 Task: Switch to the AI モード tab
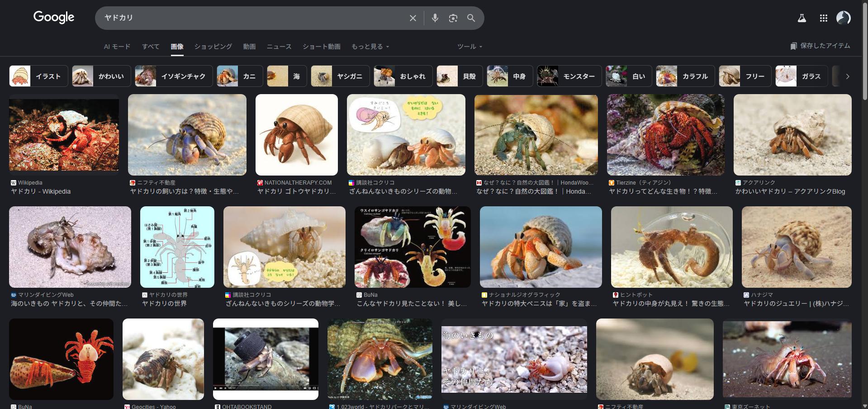click(x=117, y=47)
